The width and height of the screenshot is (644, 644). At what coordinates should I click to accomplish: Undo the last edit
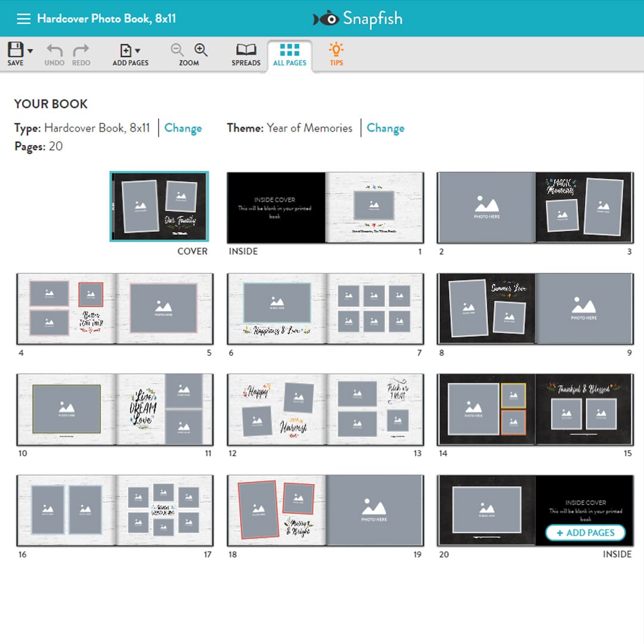tap(54, 54)
